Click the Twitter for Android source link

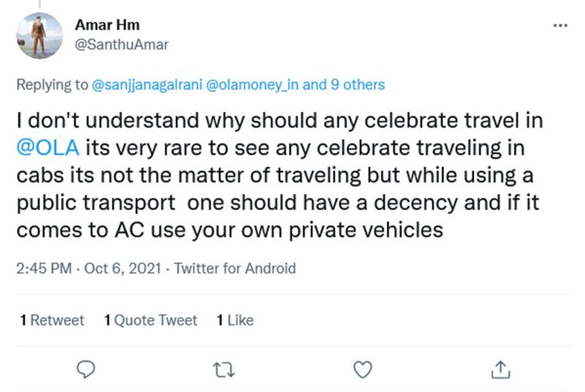(x=235, y=268)
